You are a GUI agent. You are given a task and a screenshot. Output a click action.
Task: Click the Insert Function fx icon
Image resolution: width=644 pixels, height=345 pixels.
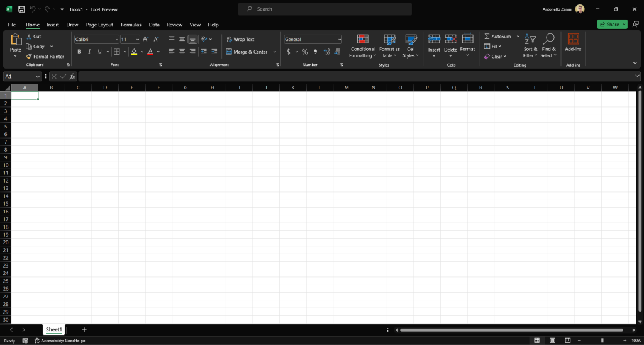[x=72, y=76]
